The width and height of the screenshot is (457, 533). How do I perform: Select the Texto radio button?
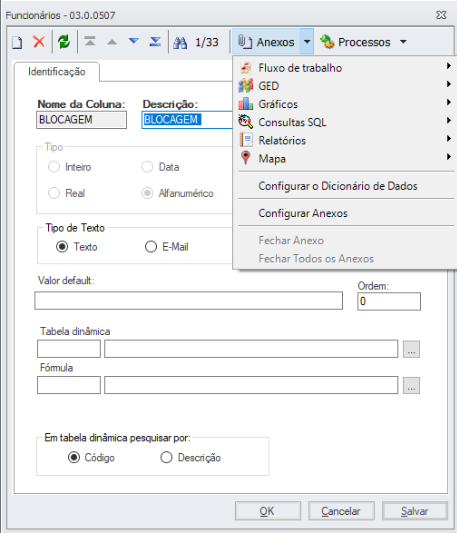pyautogui.click(x=62, y=246)
